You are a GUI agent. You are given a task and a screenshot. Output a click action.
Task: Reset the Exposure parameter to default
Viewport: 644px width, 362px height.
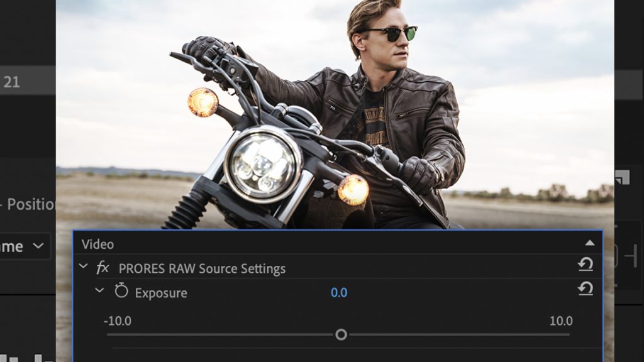click(585, 290)
